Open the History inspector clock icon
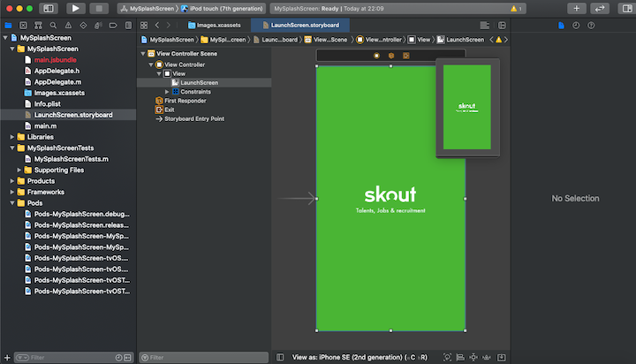Viewport: 636px width, 364px height. pyautogui.click(x=575, y=25)
